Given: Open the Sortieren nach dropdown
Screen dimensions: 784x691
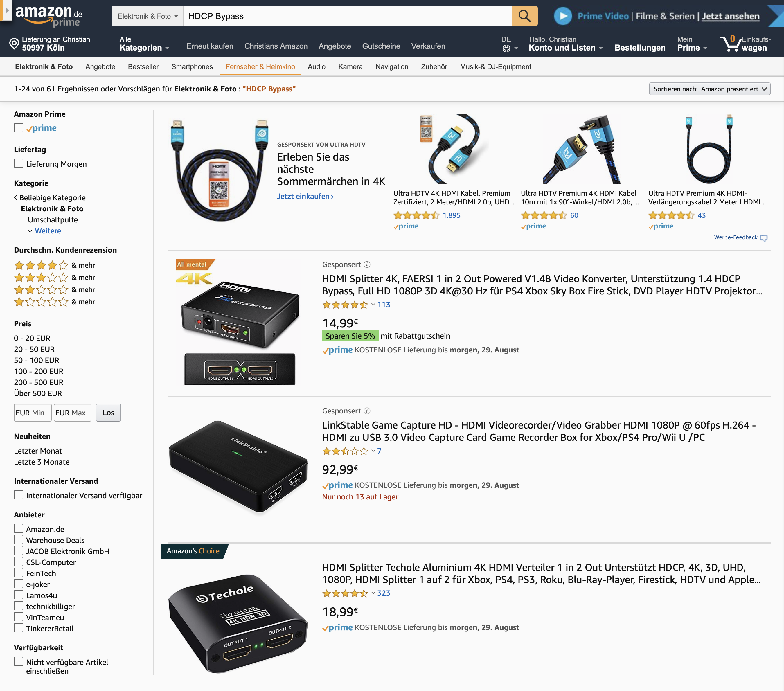Looking at the screenshot, I should click(x=710, y=89).
